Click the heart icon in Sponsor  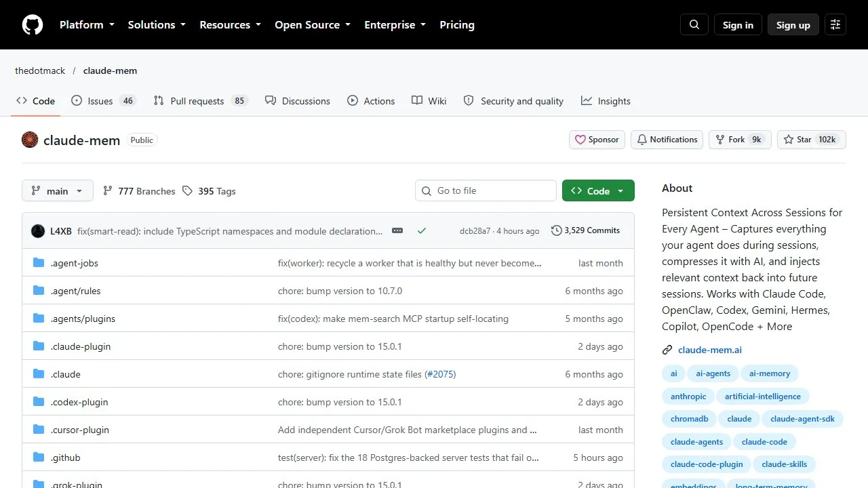coord(580,140)
